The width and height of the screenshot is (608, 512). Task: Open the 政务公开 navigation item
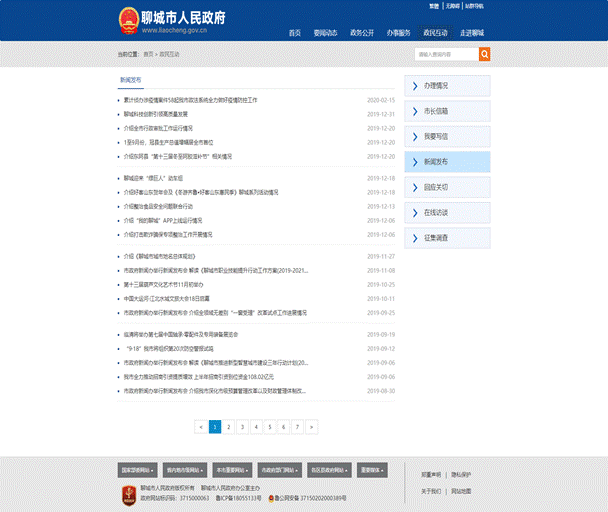point(362,33)
